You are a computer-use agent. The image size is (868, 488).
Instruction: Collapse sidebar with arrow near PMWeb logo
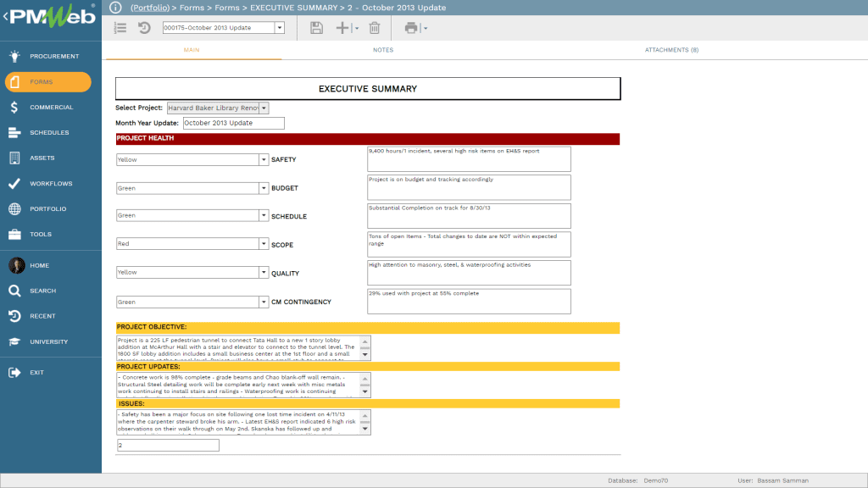pos(6,17)
